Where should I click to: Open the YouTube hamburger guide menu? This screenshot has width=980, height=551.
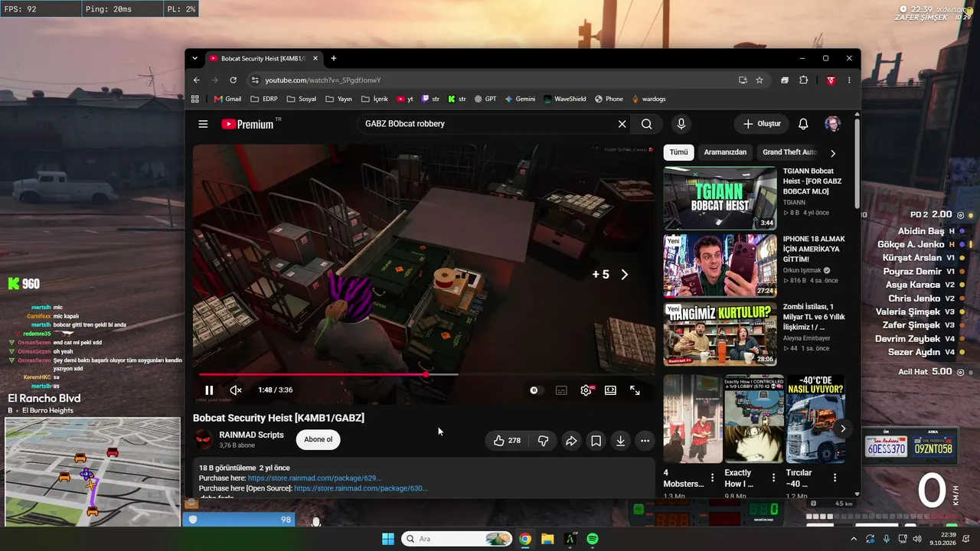coord(203,124)
